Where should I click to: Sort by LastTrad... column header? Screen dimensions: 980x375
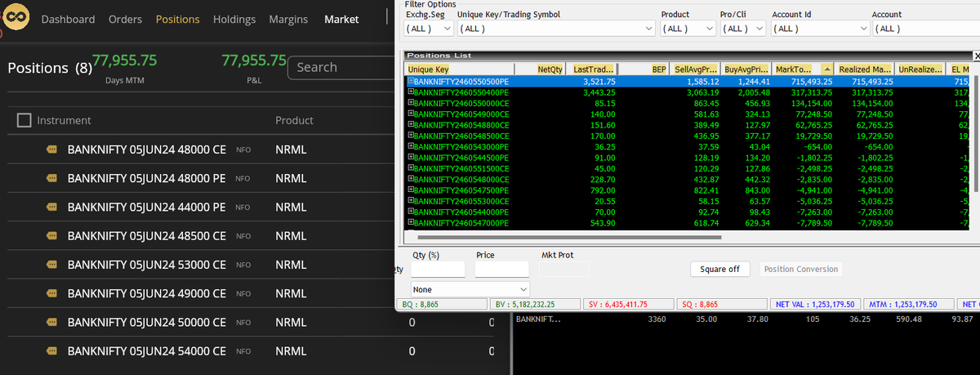coord(593,70)
